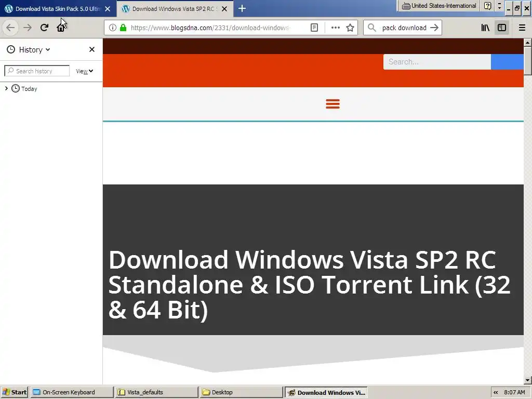Click page scrollbar up arrow
The height and width of the screenshot is (399, 532).
coord(527,43)
